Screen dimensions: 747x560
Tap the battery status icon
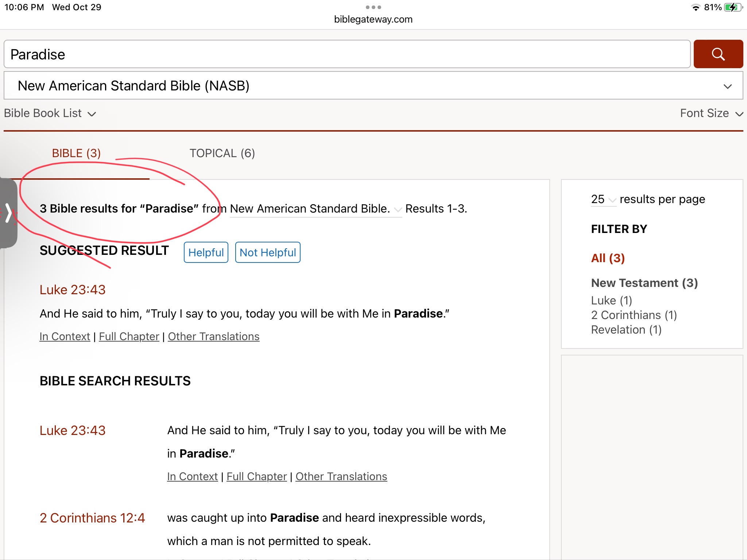[x=733, y=7]
